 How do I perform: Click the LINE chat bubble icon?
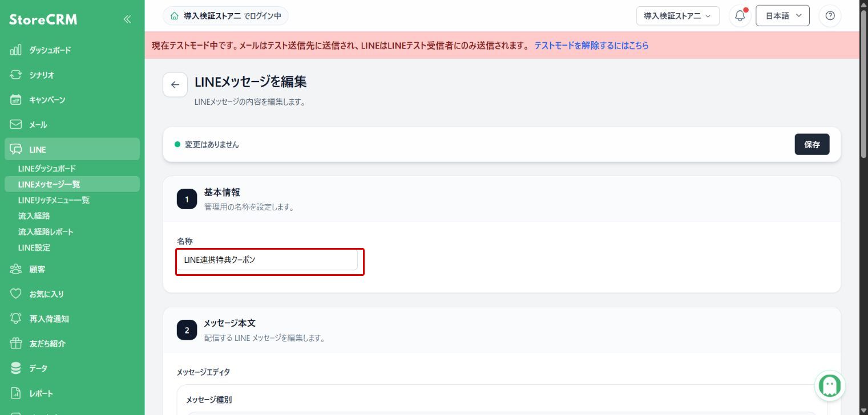(x=16, y=149)
